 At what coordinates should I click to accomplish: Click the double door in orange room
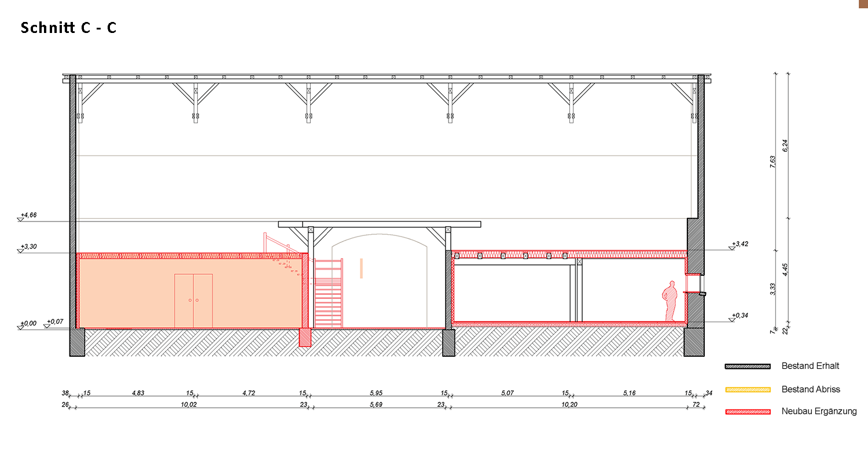193,301
